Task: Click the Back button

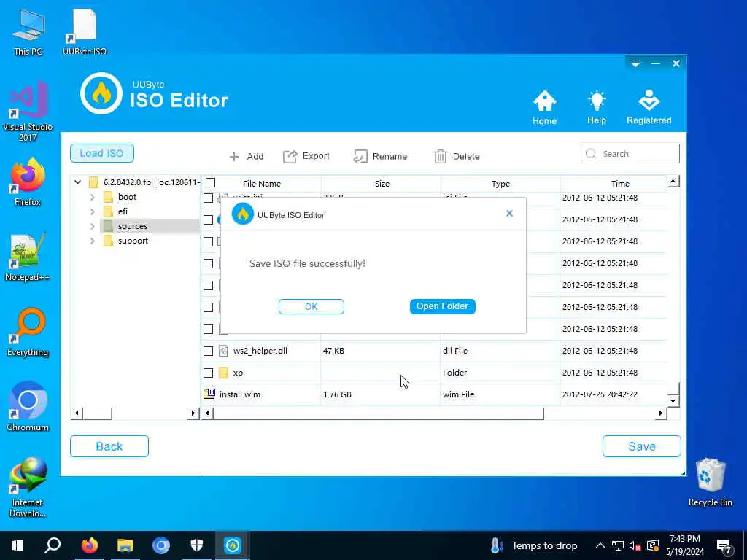Action: pyautogui.click(x=109, y=446)
